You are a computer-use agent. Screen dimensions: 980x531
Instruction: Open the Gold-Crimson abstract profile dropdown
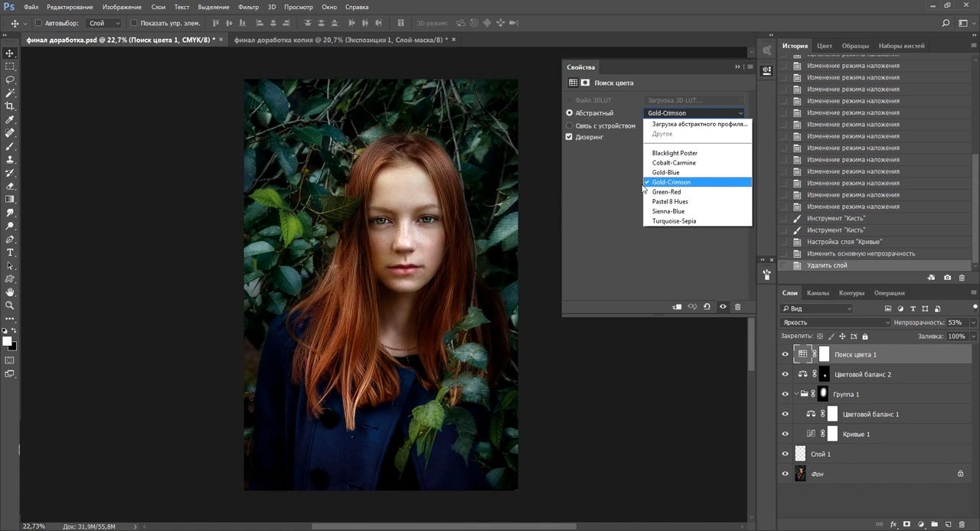pyautogui.click(x=694, y=113)
